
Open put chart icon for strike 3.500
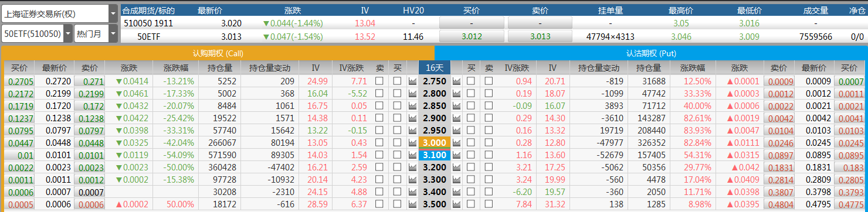click(456, 204)
